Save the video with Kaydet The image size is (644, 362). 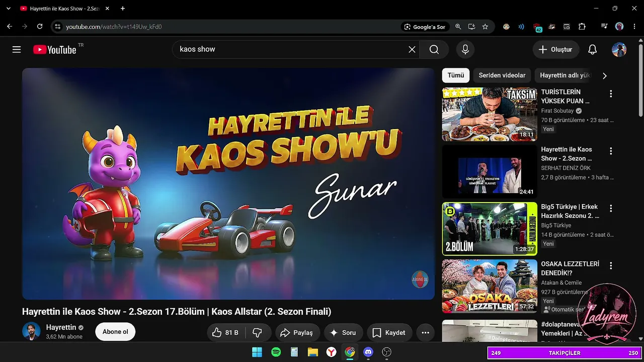pyautogui.click(x=389, y=332)
